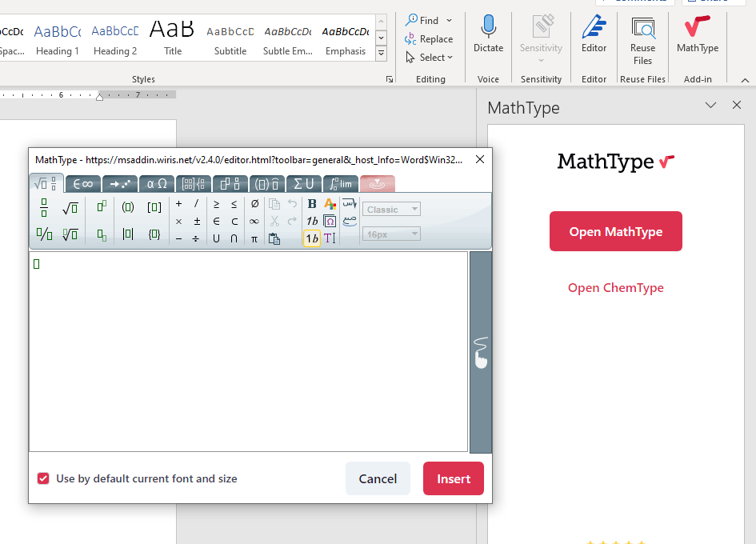The image size is (756, 544).
Task: Insert less-than-or-equal symbol
Action: pyautogui.click(x=234, y=205)
